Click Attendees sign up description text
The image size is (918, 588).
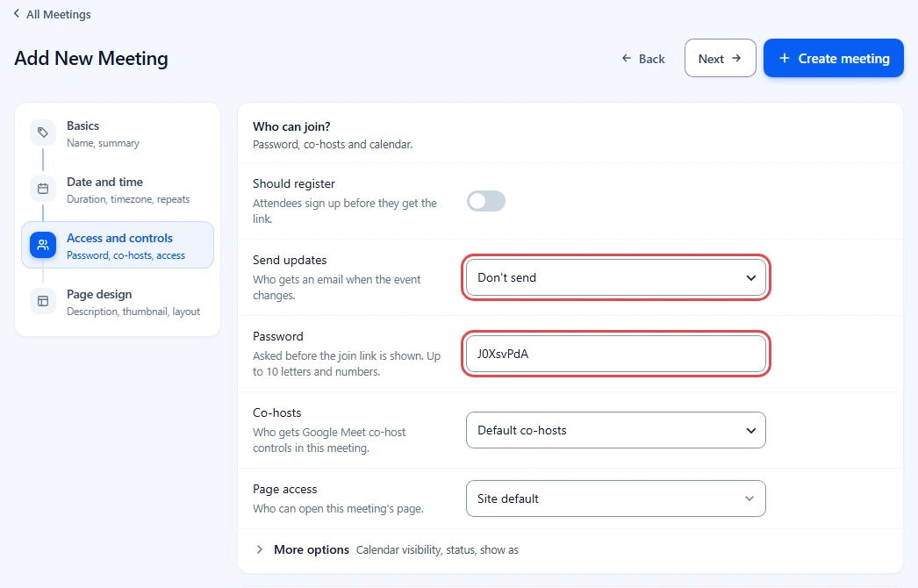345,211
